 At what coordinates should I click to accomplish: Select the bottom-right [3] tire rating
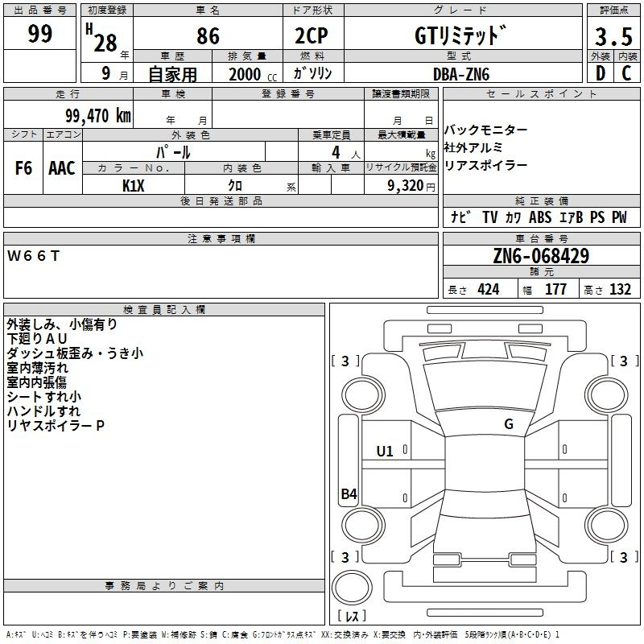[623, 557]
